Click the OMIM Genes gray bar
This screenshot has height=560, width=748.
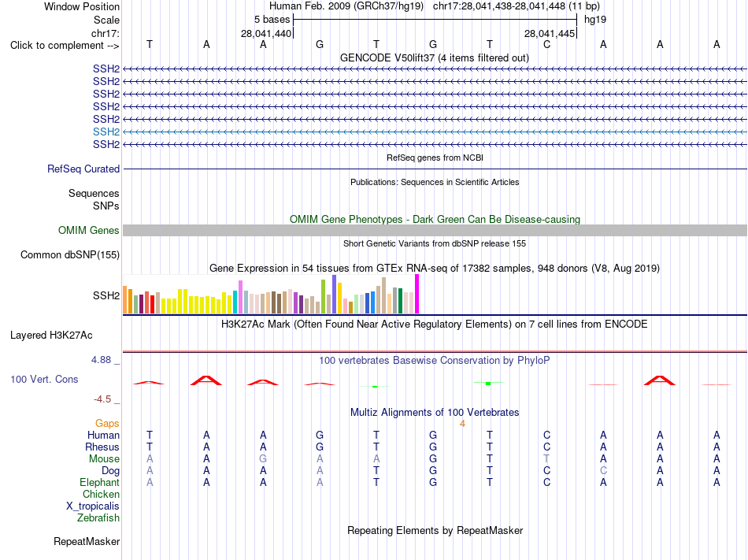[435, 231]
